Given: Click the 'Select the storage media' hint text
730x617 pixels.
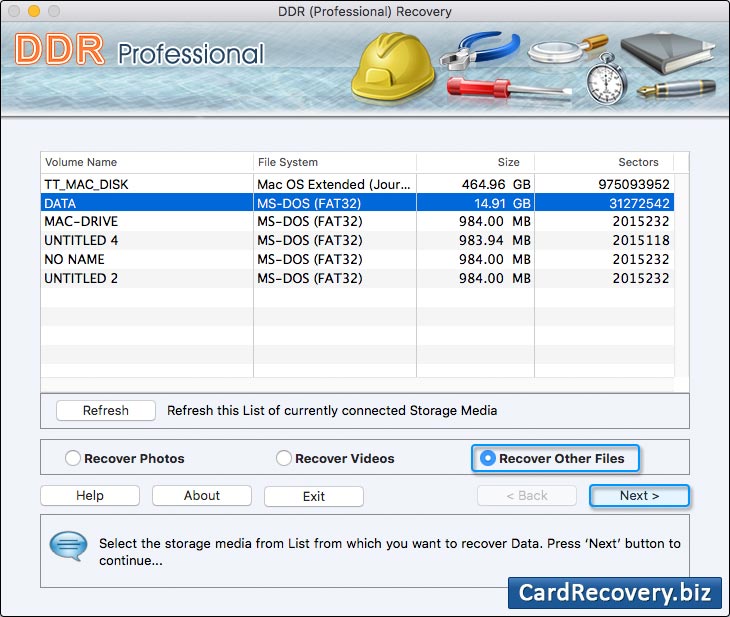Looking at the screenshot, I should click(390, 552).
